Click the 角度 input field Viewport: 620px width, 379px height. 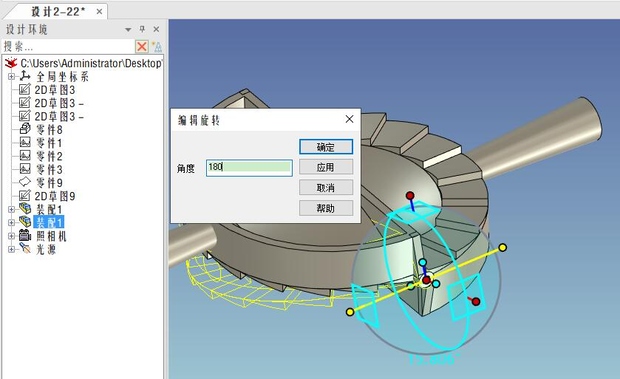pyautogui.click(x=249, y=168)
